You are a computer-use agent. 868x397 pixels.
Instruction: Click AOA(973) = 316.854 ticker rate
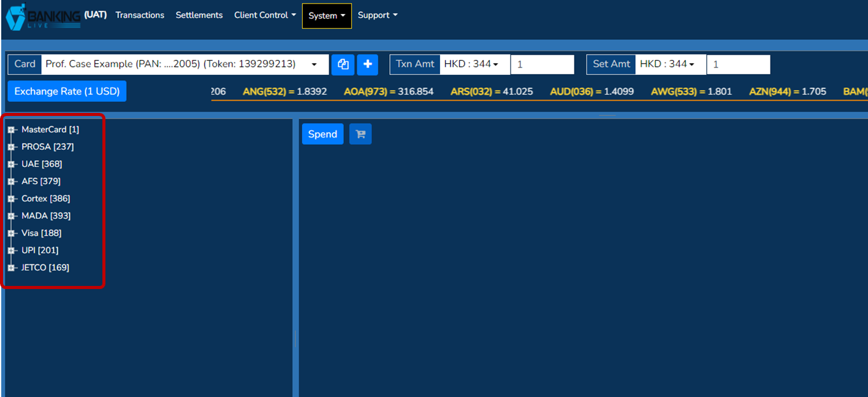pyautogui.click(x=389, y=91)
